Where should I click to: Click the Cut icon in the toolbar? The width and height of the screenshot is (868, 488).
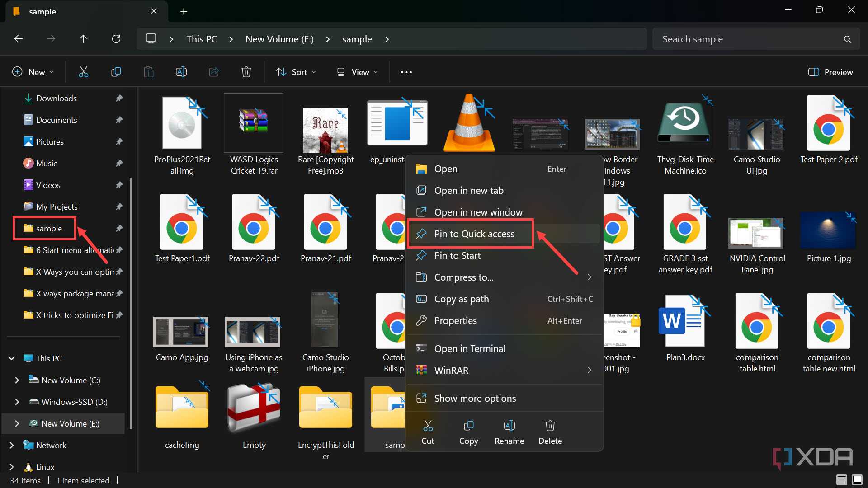point(84,72)
